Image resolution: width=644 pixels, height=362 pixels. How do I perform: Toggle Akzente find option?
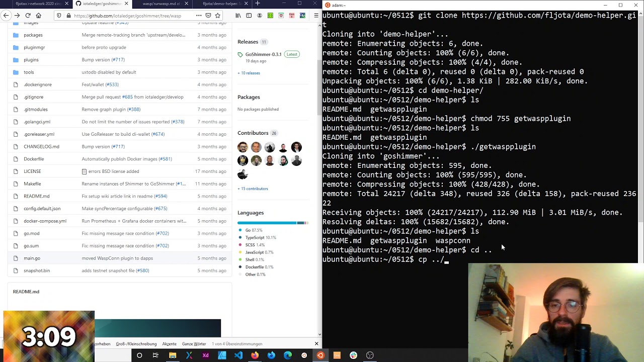(169, 344)
